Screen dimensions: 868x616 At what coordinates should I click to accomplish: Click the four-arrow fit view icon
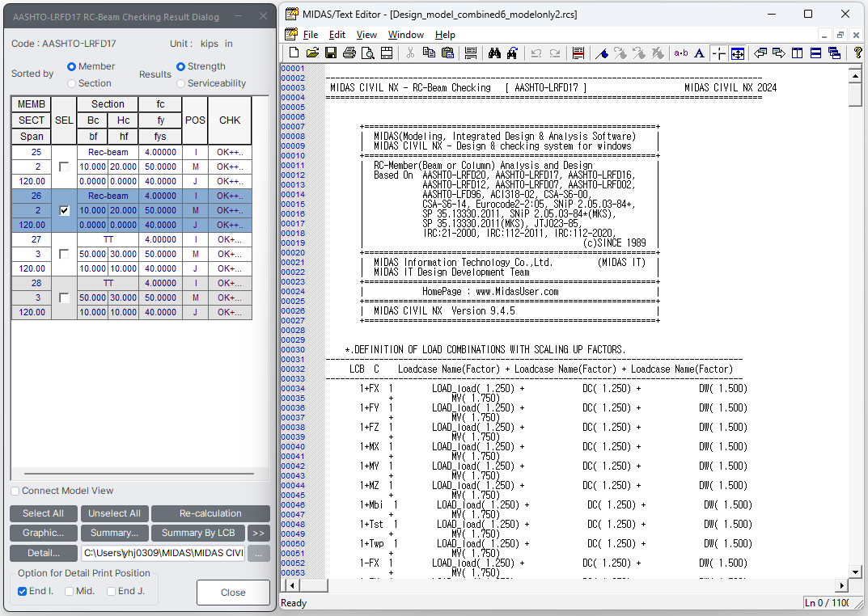click(x=738, y=53)
